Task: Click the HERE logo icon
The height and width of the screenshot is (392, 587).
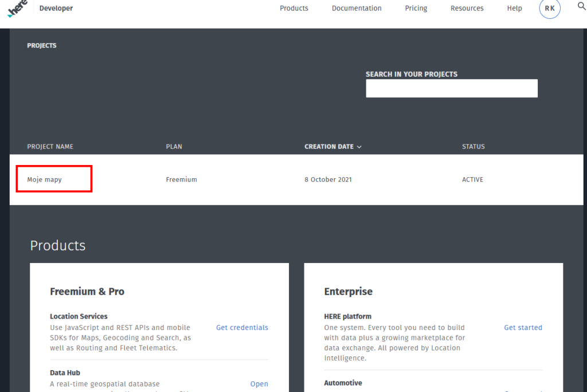Action: [17, 9]
